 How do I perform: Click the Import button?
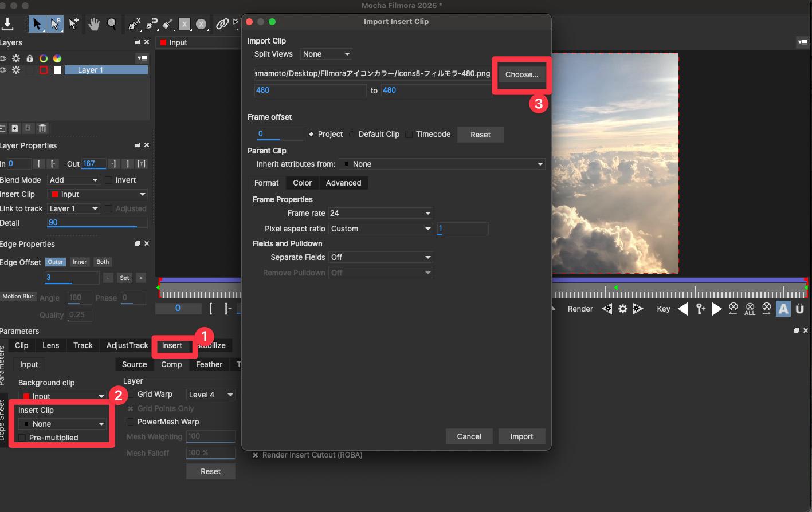(521, 436)
